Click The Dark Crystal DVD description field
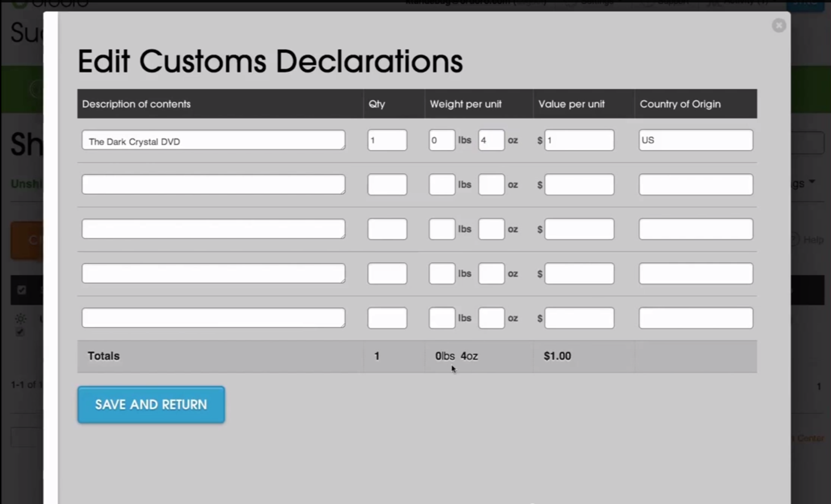 click(213, 140)
